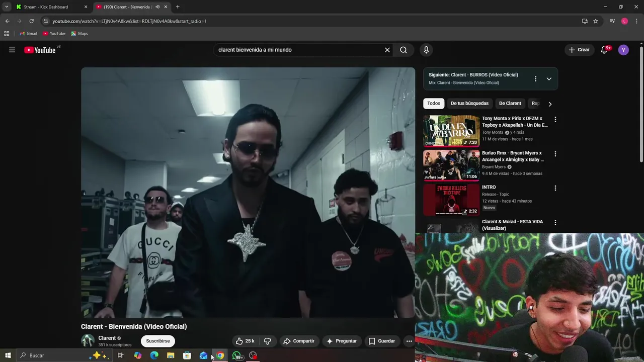Click the address bar URL
The image size is (644, 362).
click(x=129, y=21)
